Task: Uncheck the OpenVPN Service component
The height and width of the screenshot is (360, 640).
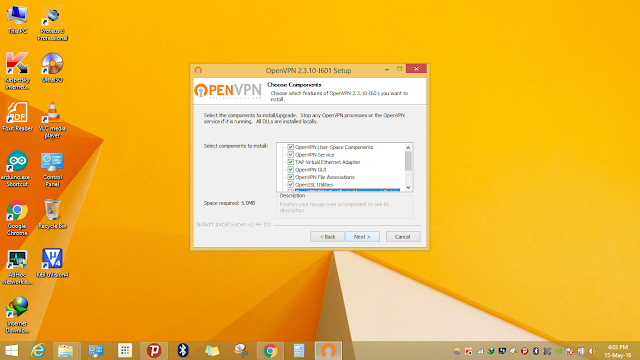Action: [x=291, y=155]
